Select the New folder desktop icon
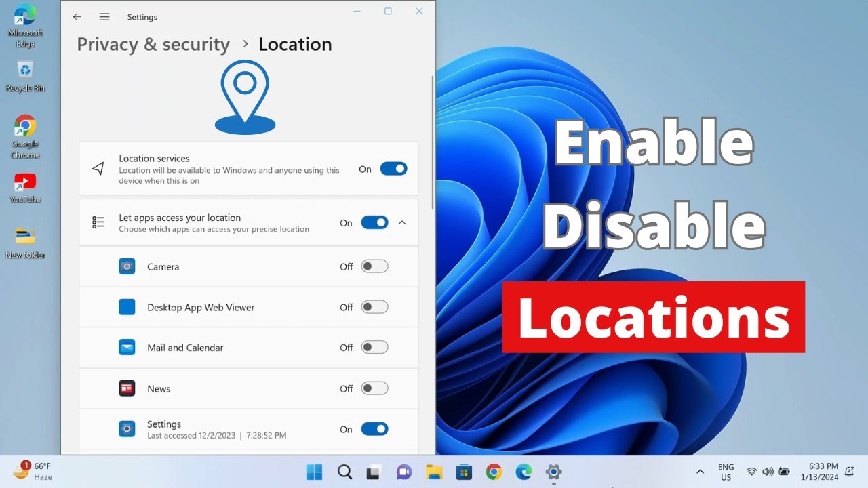Viewport: 868px width, 488px height. pos(25,243)
